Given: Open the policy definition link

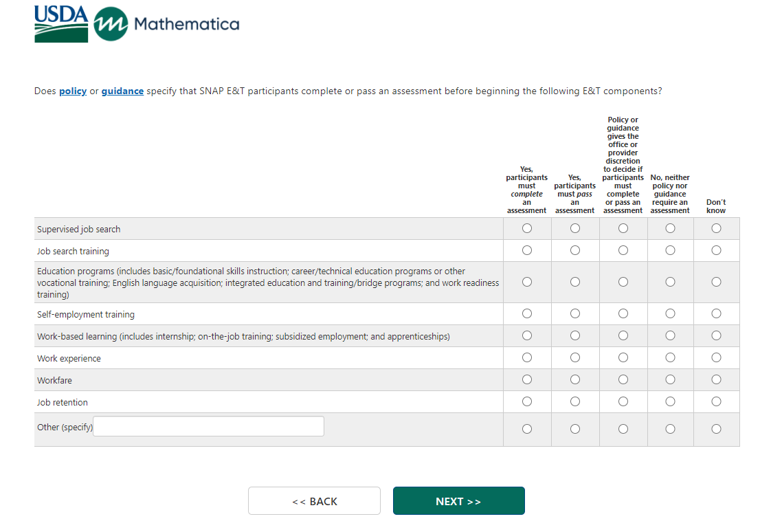Looking at the screenshot, I should click(73, 91).
